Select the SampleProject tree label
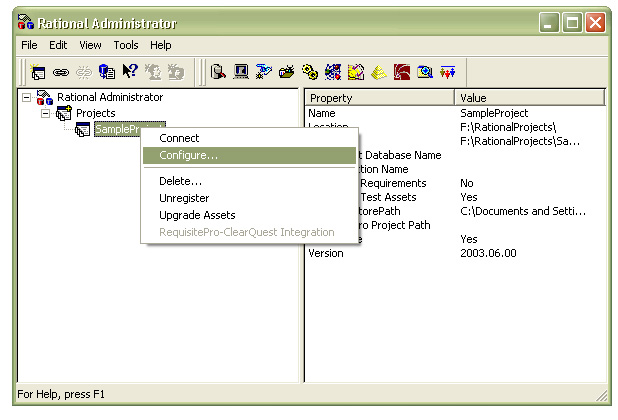This screenshot has width=618, height=420. pyautogui.click(x=117, y=129)
